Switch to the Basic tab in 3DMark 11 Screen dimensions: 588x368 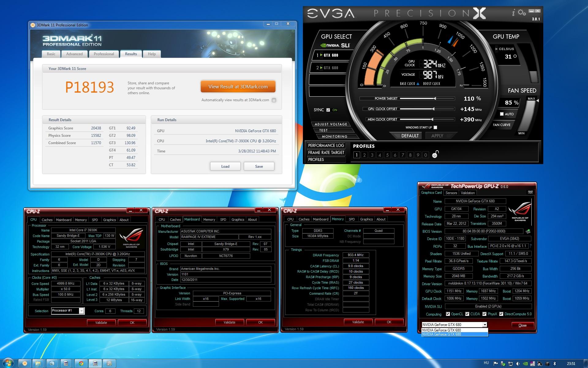(x=51, y=54)
